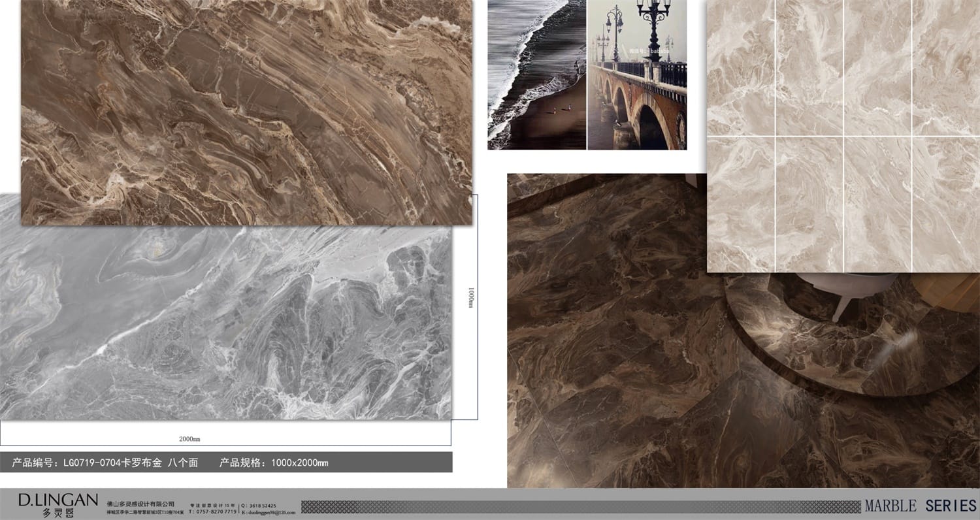
Task: Click the diamond pattern strip in the footer
Action: 580,507
